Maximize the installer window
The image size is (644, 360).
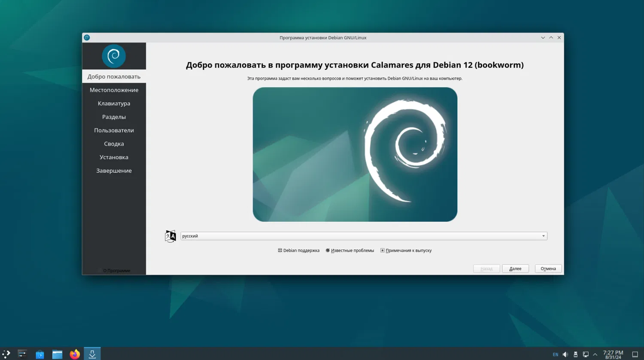click(551, 38)
